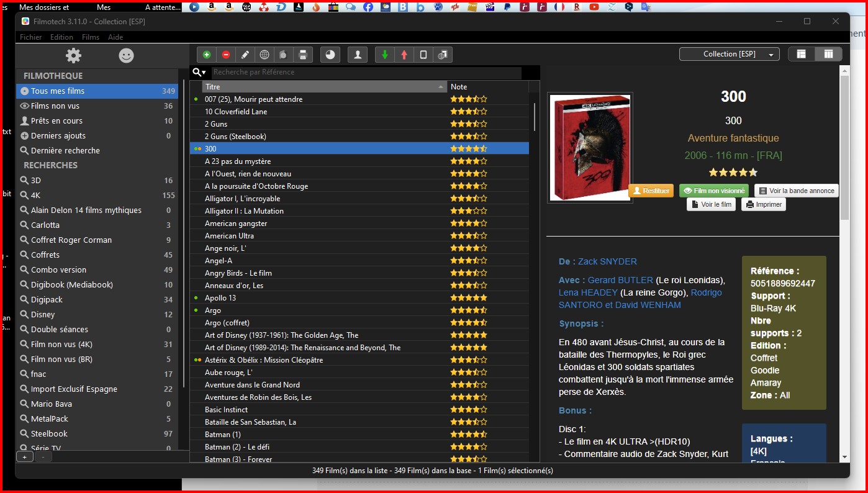This screenshot has height=493, width=868.
Task: Open settings with the gear icon
Action: tap(74, 56)
